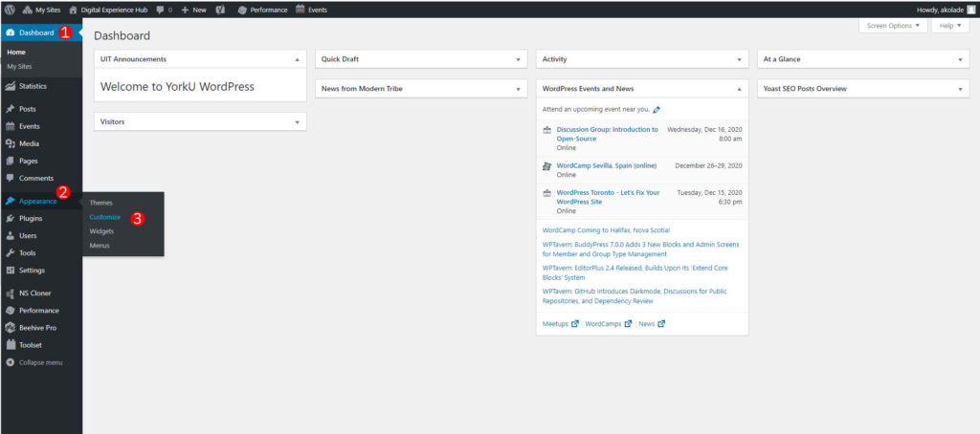Open Performance in the left sidebar
The width and height of the screenshot is (980, 434).
tap(40, 311)
